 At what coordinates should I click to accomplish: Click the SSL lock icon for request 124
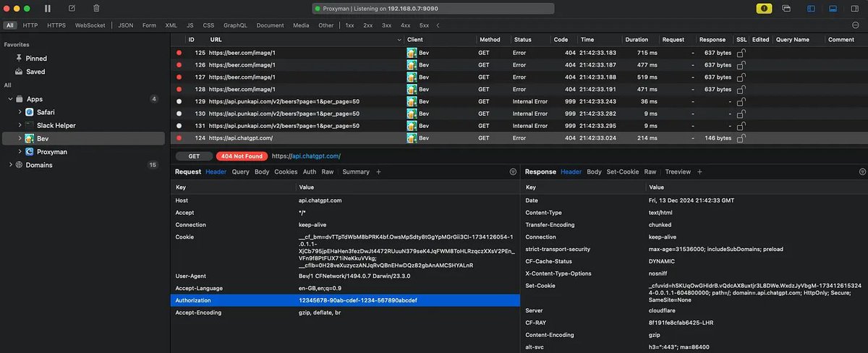coord(741,137)
